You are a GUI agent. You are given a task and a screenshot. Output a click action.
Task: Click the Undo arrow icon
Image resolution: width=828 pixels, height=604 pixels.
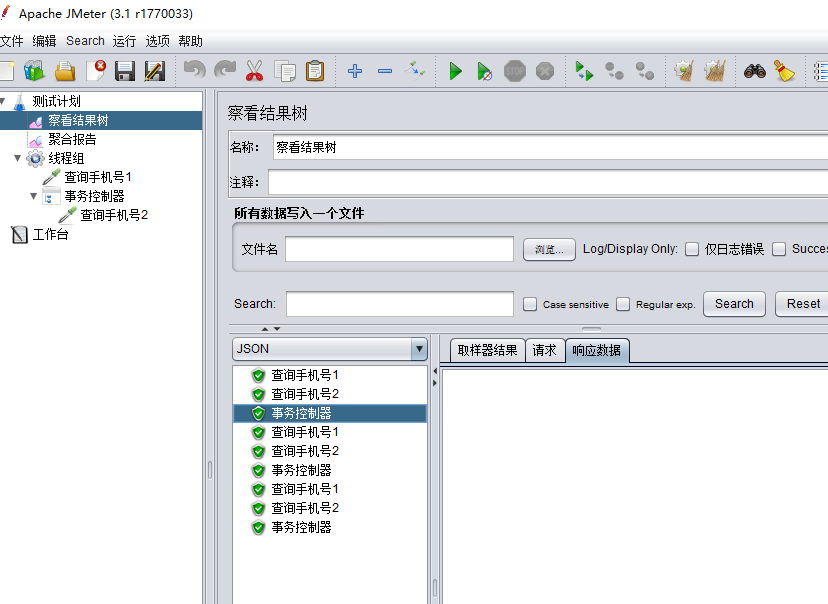click(194, 71)
